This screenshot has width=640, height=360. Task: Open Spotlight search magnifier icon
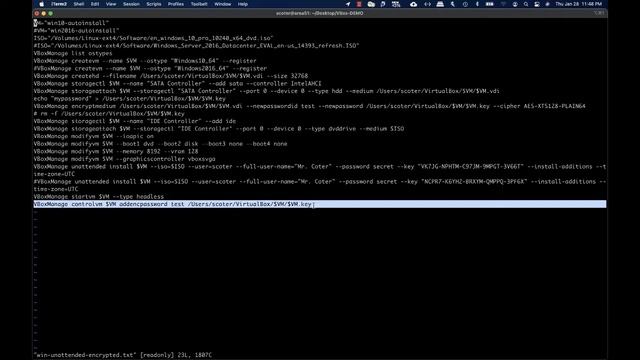(526, 4)
